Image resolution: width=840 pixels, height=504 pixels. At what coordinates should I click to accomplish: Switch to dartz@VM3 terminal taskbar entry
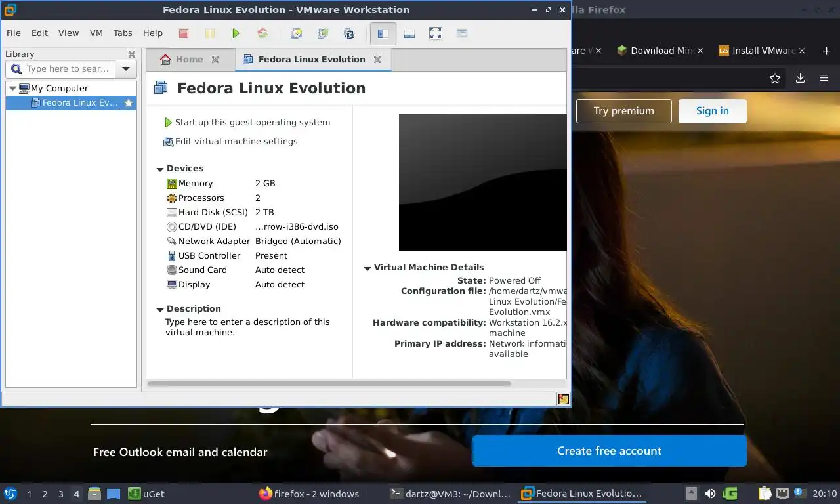(x=450, y=493)
